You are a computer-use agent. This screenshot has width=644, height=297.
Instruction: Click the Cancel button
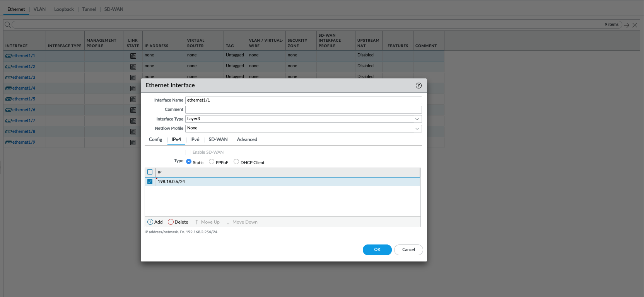coord(408,250)
